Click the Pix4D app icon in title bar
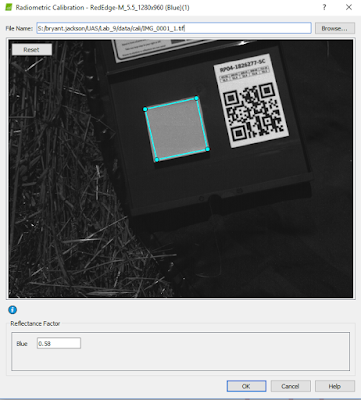The width and height of the screenshot is (361, 400). (x=8, y=7)
